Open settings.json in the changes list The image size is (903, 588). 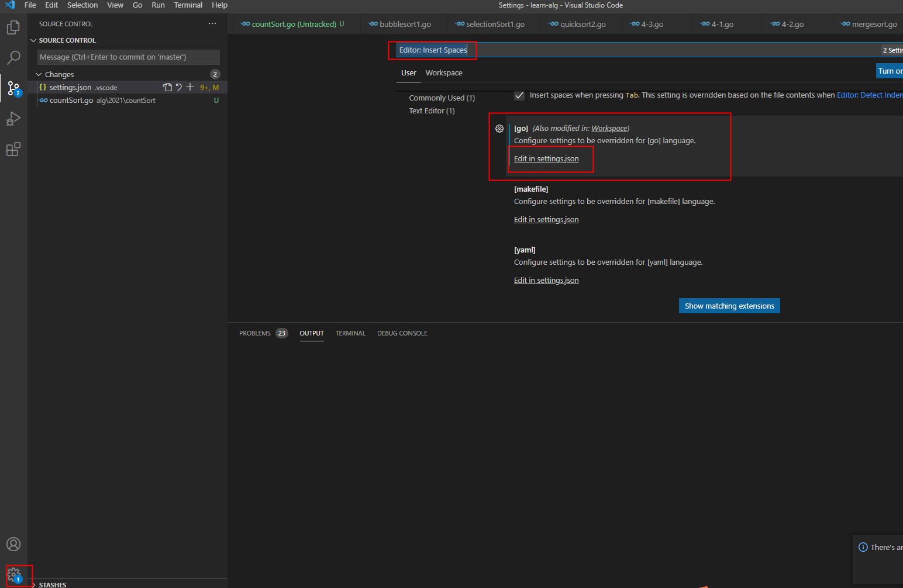127,87
